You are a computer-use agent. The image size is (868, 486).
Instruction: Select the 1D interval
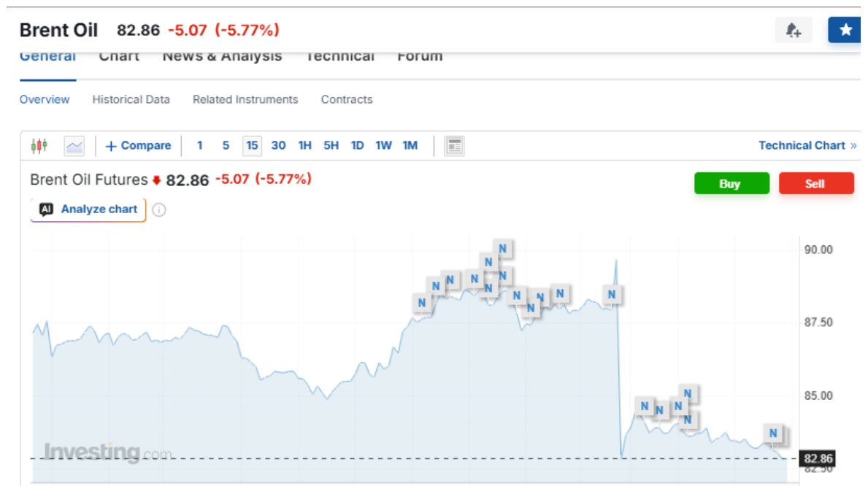click(x=357, y=145)
